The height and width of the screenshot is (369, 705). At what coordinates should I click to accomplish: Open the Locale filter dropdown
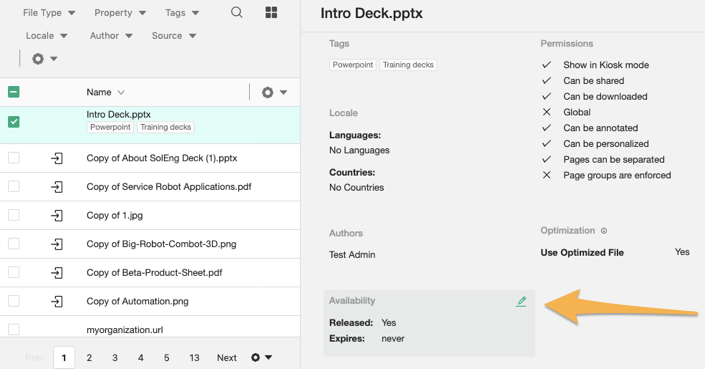(x=46, y=36)
